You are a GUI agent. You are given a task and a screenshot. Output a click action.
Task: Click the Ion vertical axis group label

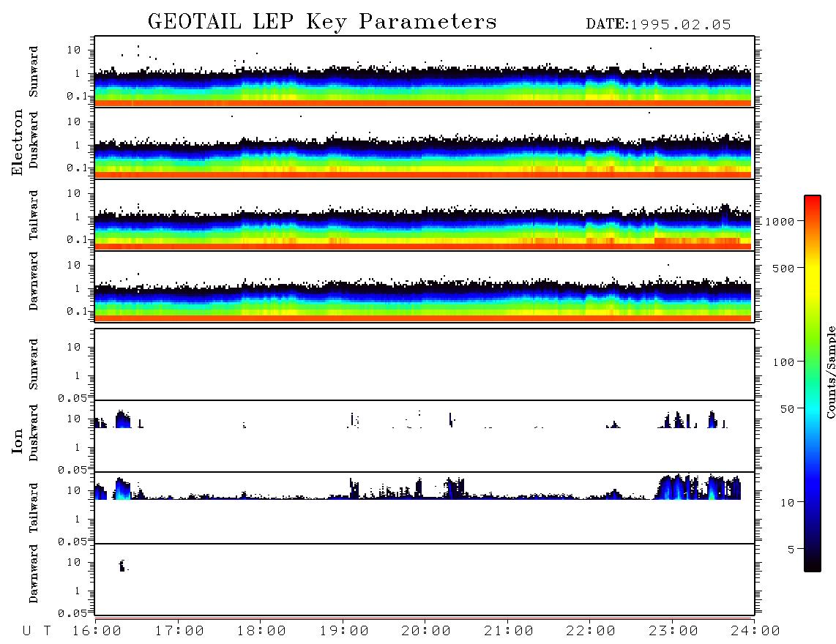pyautogui.click(x=17, y=441)
